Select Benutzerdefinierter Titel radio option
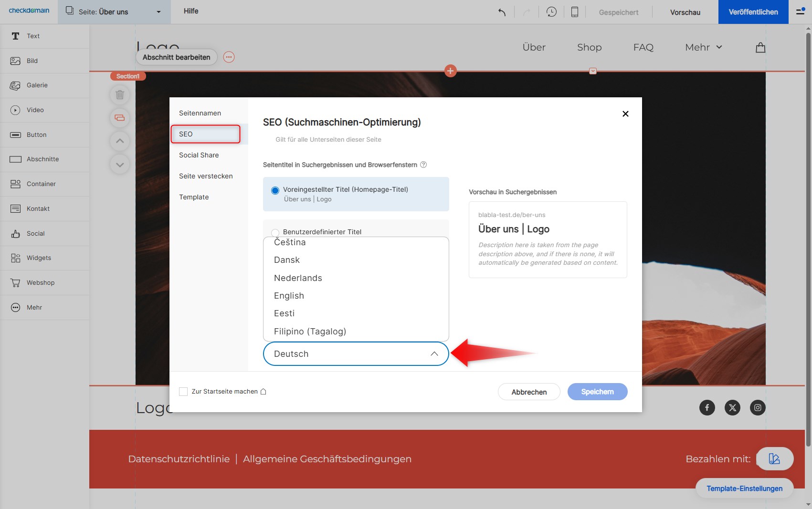The image size is (812, 509). [275, 232]
